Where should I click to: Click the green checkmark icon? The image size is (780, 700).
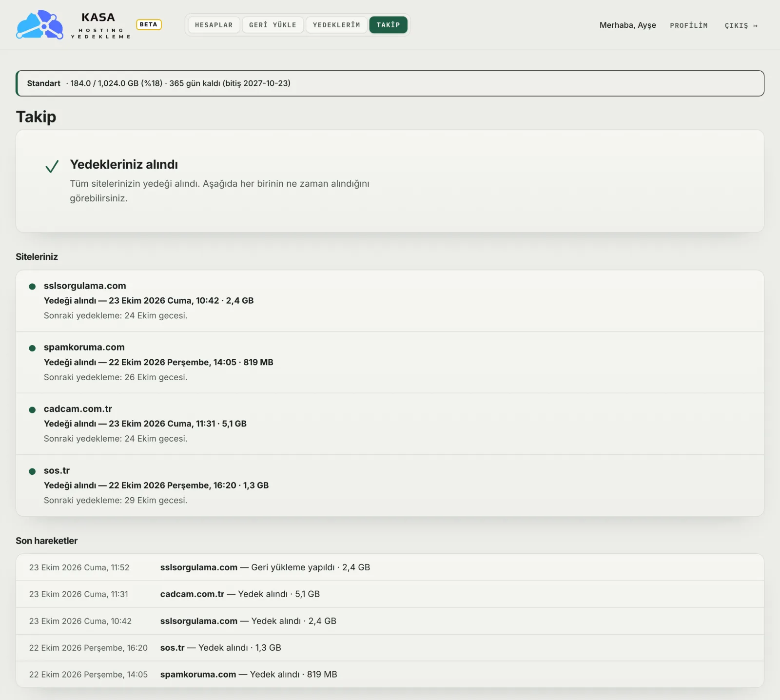click(52, 166)
